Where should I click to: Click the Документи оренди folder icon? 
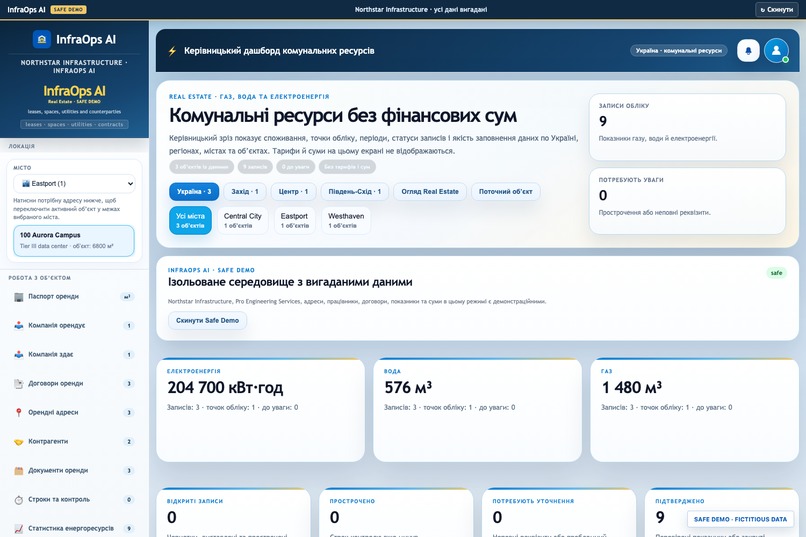pyautogui.click(x=19, y=470)
